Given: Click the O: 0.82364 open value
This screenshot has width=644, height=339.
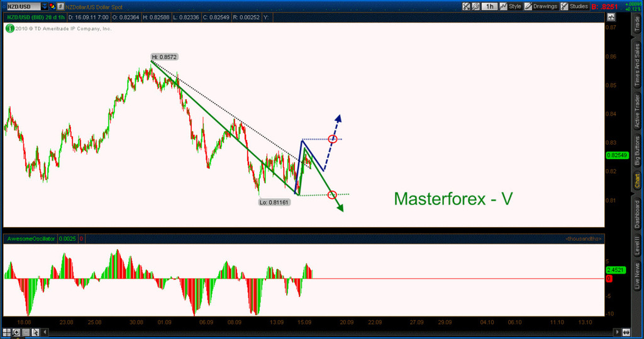Looking at the screenshot, I should 126,17.
